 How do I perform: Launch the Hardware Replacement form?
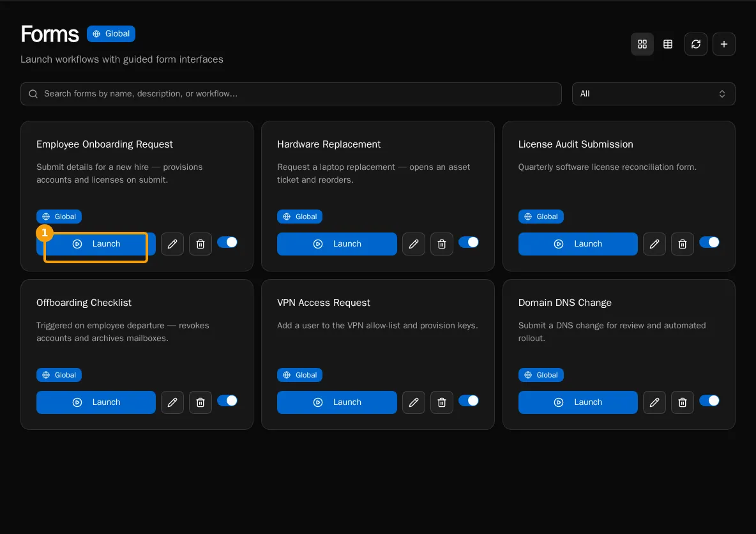337,243
